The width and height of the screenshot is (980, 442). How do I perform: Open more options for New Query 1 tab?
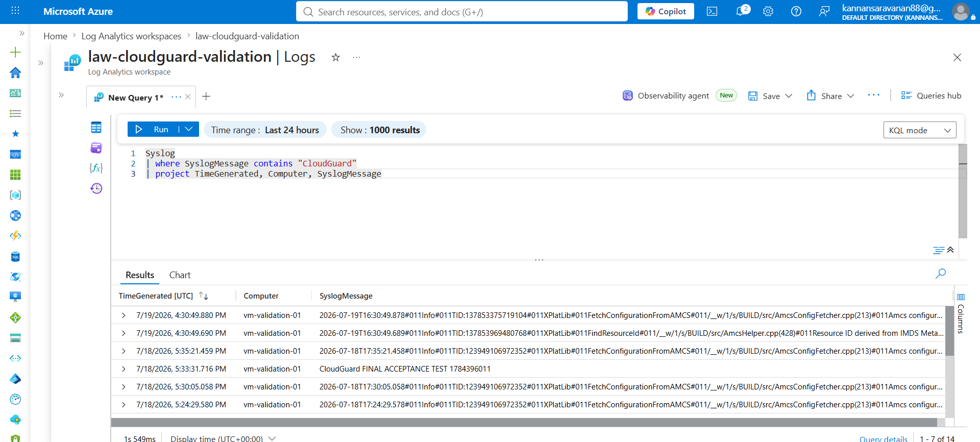point(176,97)
